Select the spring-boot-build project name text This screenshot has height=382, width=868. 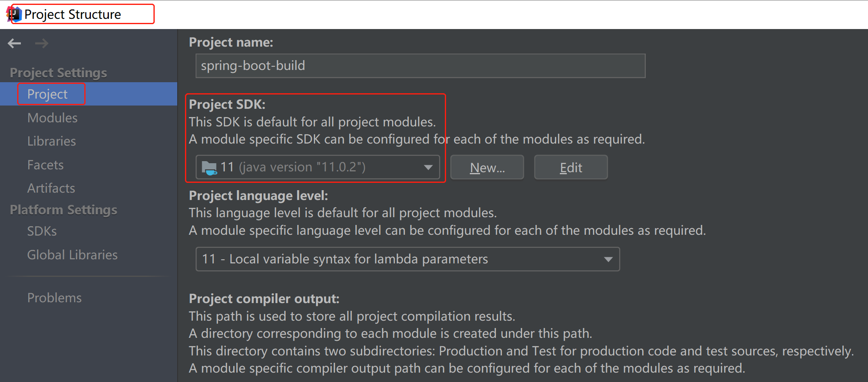click(x=253, y=65)
